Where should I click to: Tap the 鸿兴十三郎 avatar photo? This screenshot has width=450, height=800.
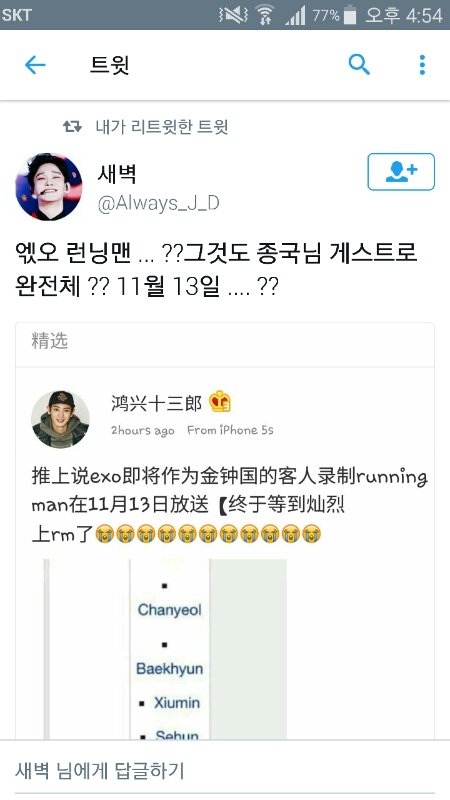pyautogui.click(x=60, y=419)
